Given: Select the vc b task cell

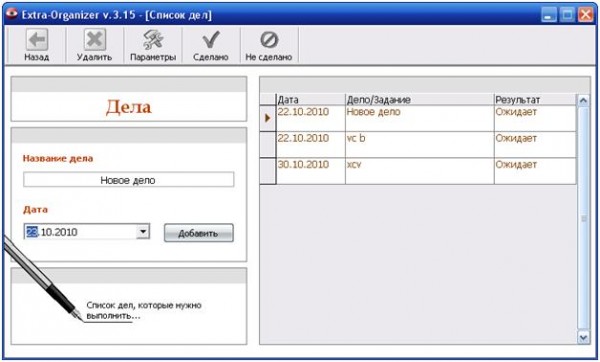Looking at the screenshot, I should tap(419, 145).
